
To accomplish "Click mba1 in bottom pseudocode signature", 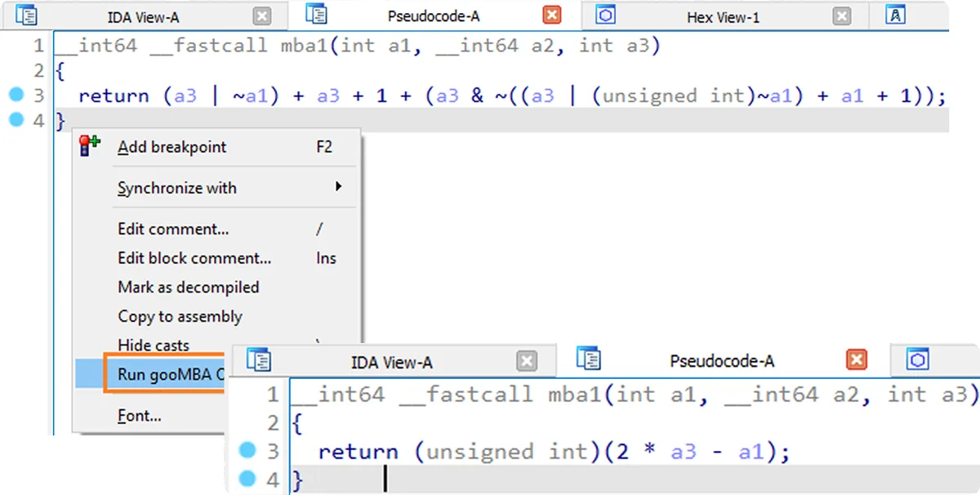I will 575,395.
